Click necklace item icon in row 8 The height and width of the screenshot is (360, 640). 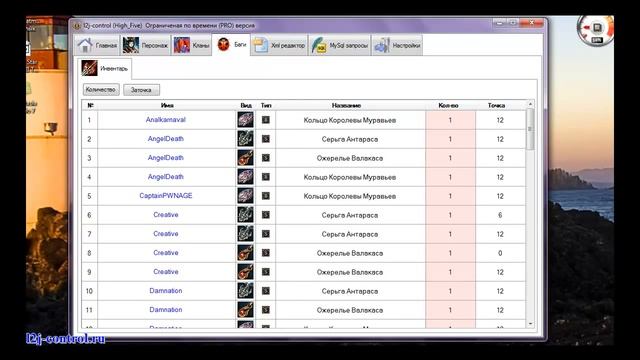tap(245, 253)
